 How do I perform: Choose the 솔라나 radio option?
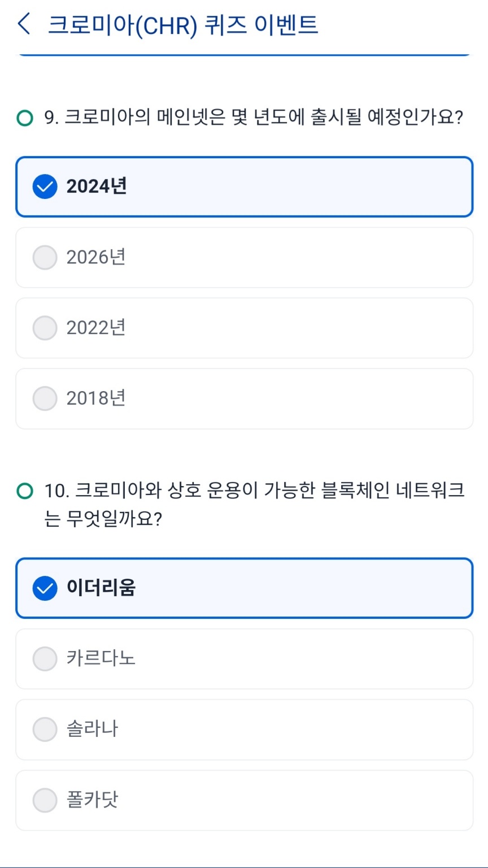tap(45, 730)
